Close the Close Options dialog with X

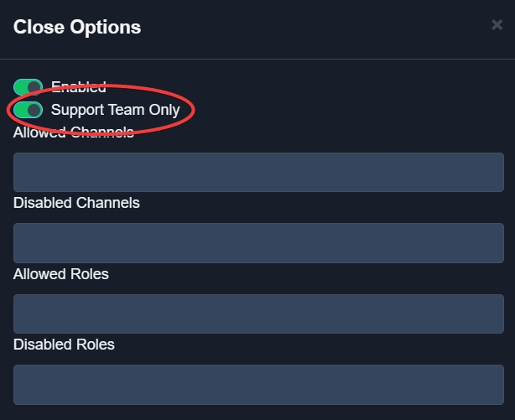[x=497, y=25]
